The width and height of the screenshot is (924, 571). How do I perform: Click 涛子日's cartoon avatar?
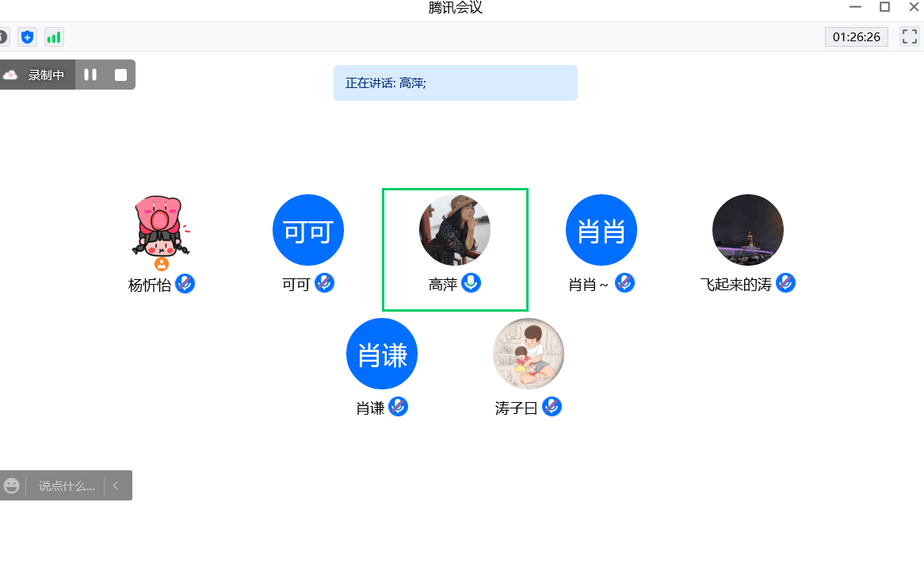click(x=529, y=354)
